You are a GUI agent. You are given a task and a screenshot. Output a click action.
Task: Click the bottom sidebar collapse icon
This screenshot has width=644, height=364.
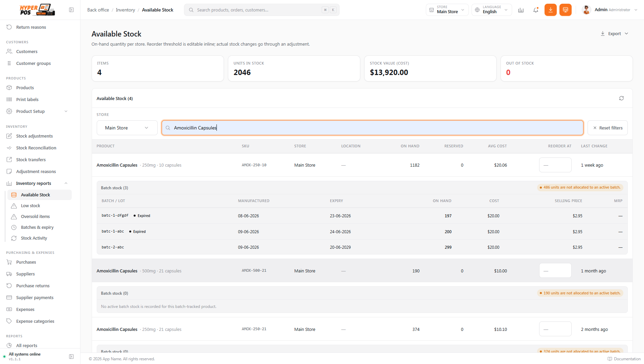point(71,356)
